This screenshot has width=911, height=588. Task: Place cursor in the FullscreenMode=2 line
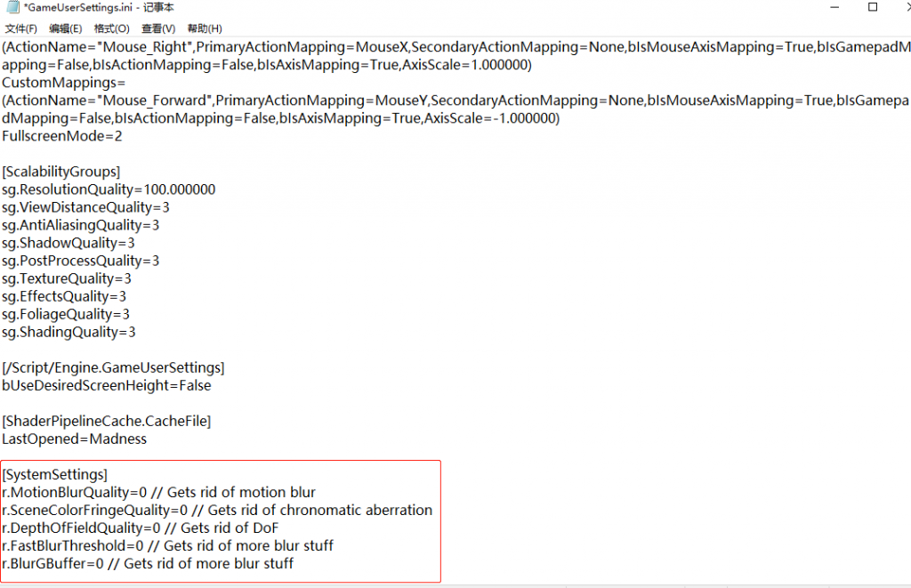click(x=62, y=136)
